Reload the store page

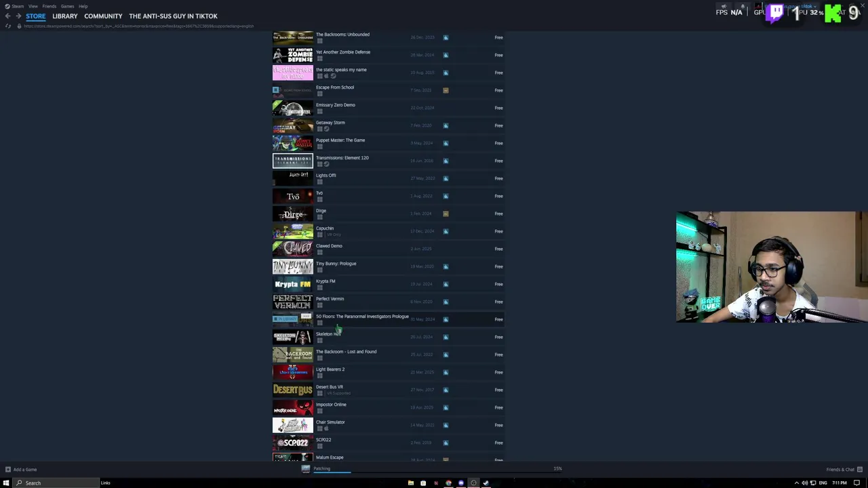8,26
